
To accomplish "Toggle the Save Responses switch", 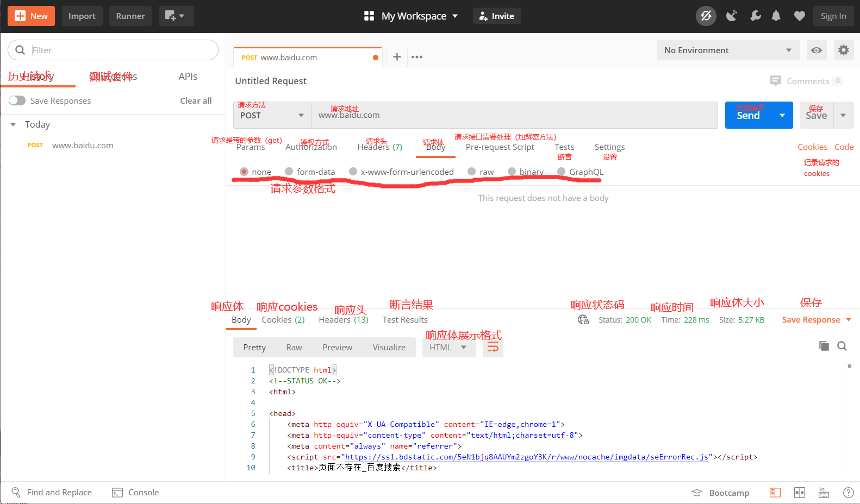I will [x=17, y=100].
